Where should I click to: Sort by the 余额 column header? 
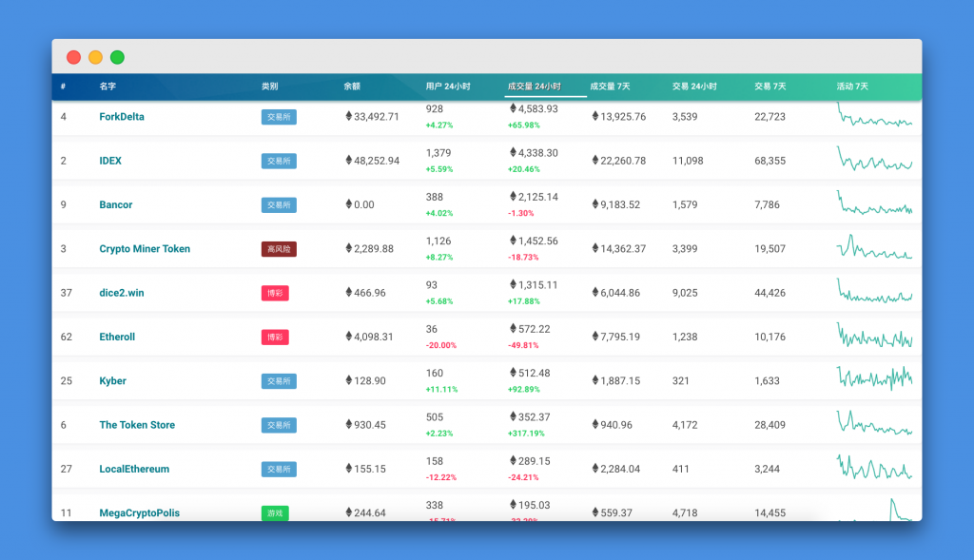pos(352,87)
